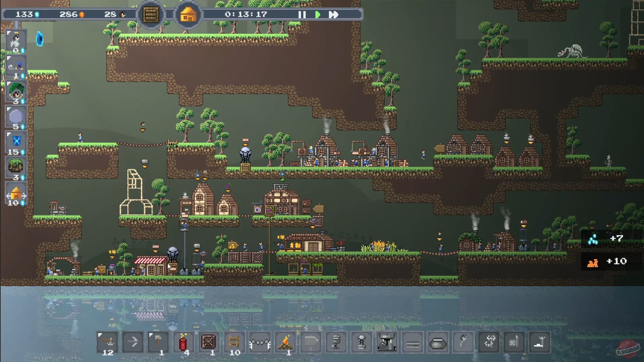The image size is (644, 362).
Task: Select the workbench tool in the bottom toolbar
Action: [x=107, y=342]
